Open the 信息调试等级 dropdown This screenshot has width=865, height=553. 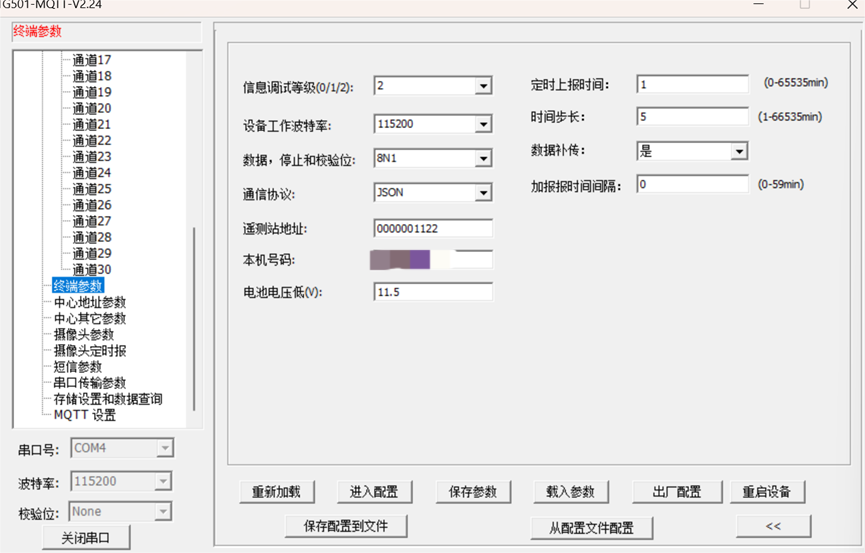point(483,87)
